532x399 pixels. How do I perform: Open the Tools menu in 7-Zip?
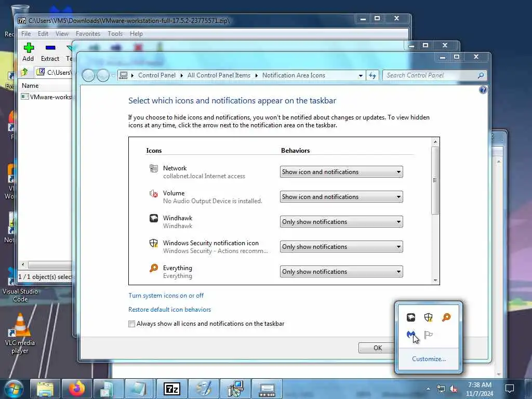(x=115, y=34)
